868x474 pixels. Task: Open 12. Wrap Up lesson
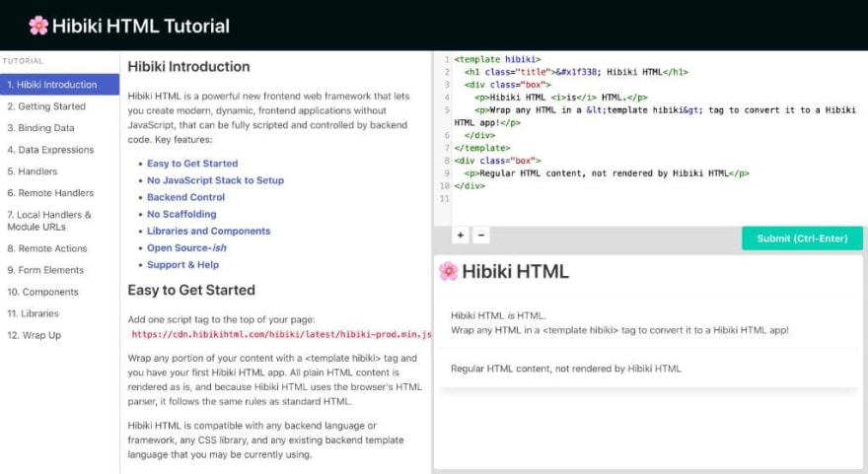[34, 335]
